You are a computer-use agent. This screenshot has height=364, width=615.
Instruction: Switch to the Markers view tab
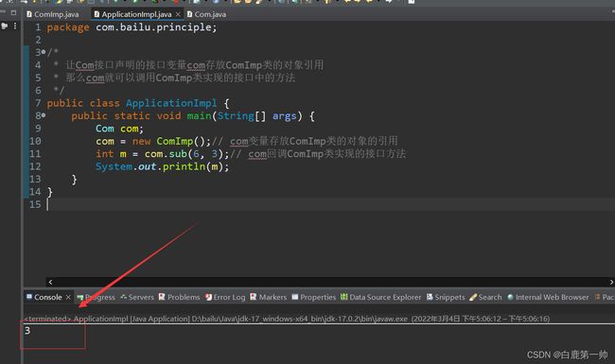coord(269,298)
